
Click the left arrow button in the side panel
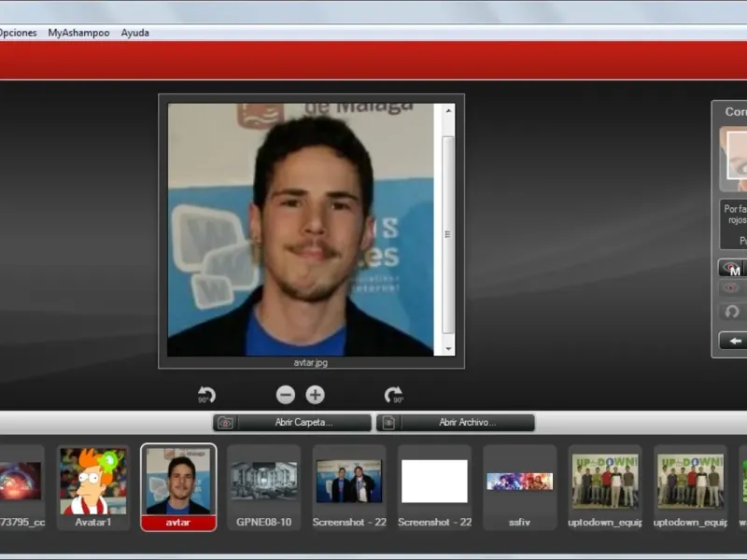pos(734,341)
